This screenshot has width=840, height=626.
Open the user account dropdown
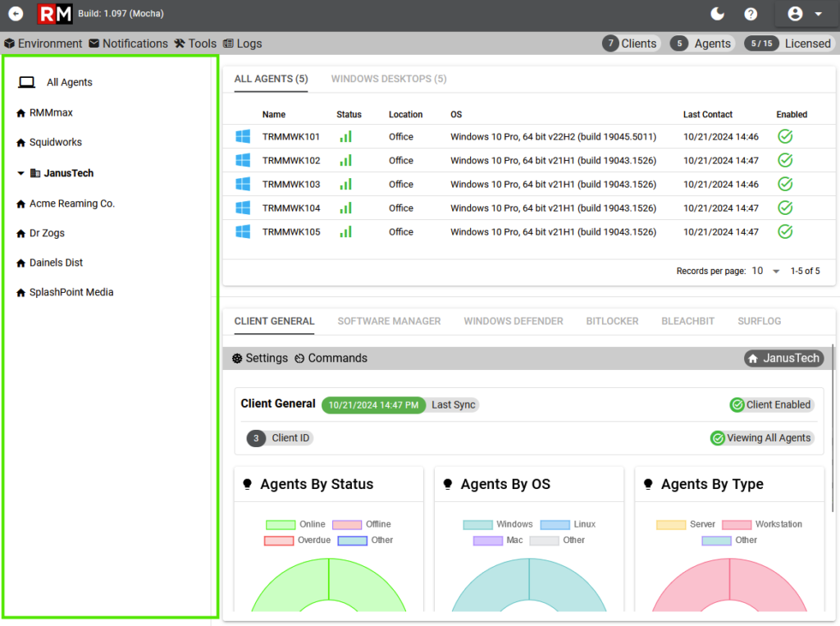tap(805, 14)
